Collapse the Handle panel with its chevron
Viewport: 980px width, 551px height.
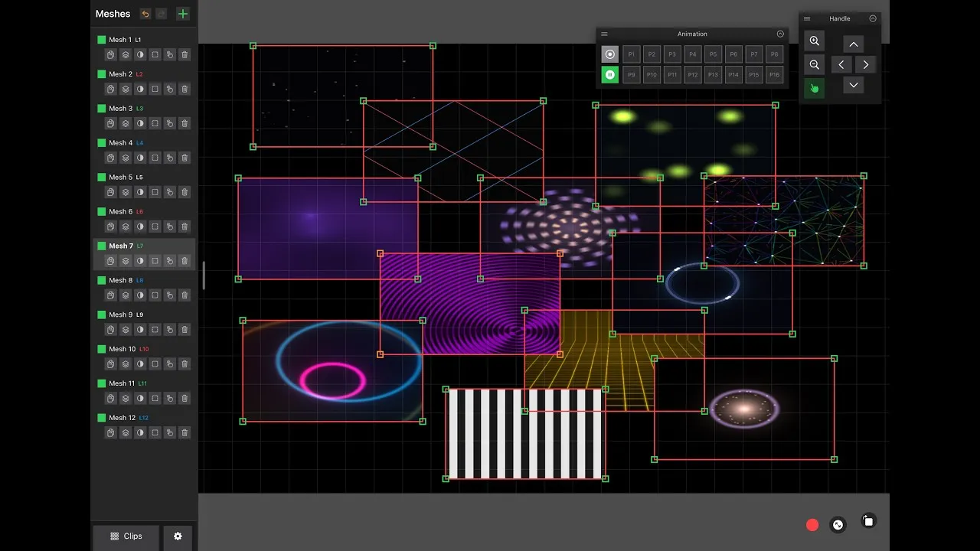tap(873, 18)
